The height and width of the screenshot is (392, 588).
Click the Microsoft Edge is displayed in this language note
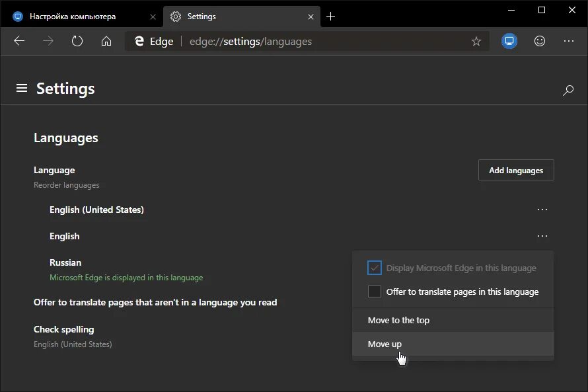click(x=126, y=278)
